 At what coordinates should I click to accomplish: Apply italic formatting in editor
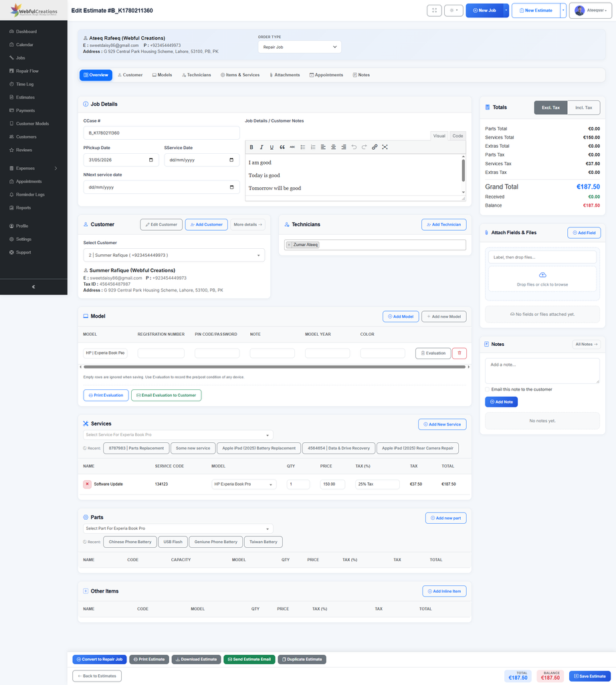[x=262, y=147]
